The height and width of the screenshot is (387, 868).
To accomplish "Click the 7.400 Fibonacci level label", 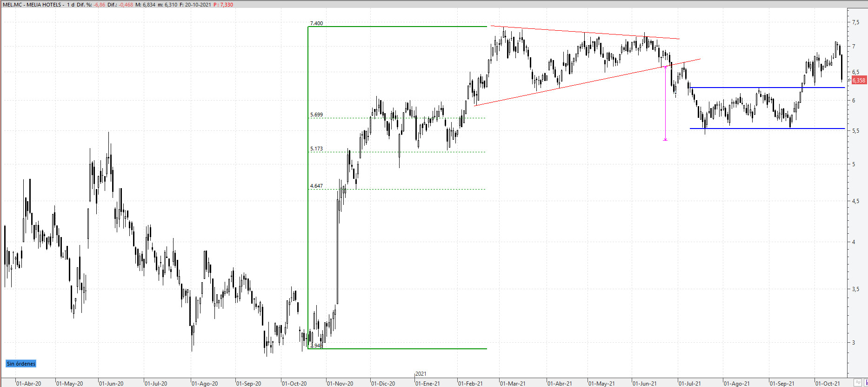I will click(x=316, y=23).
